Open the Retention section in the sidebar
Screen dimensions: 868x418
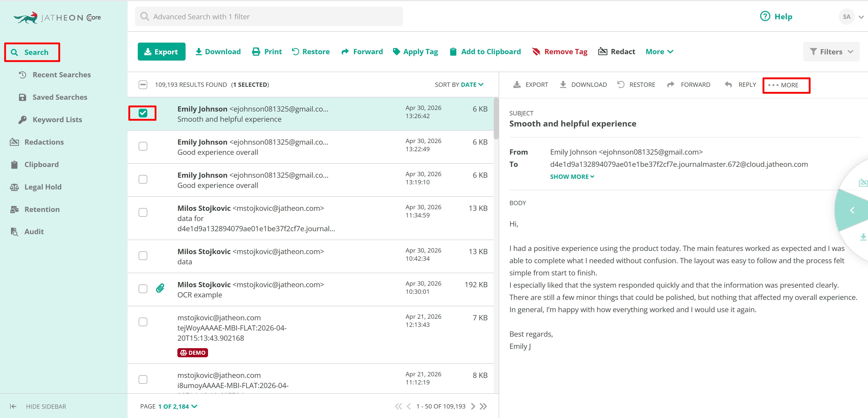pos(35,209)
